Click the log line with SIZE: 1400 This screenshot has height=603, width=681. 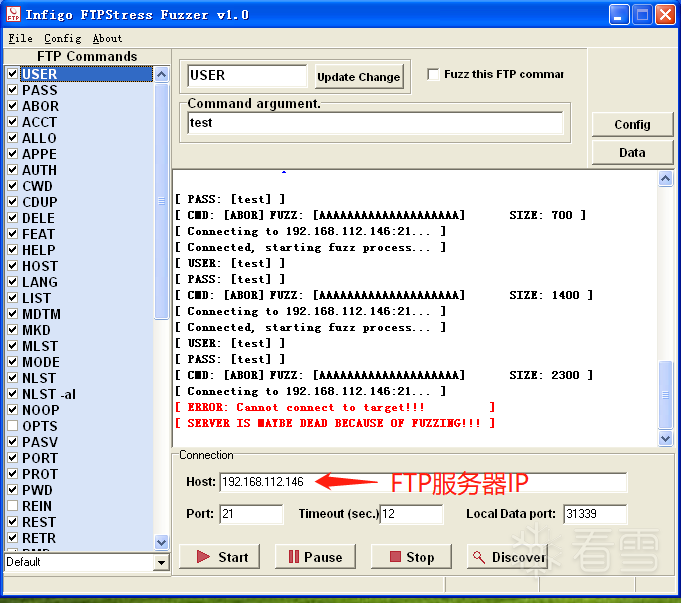384,295
